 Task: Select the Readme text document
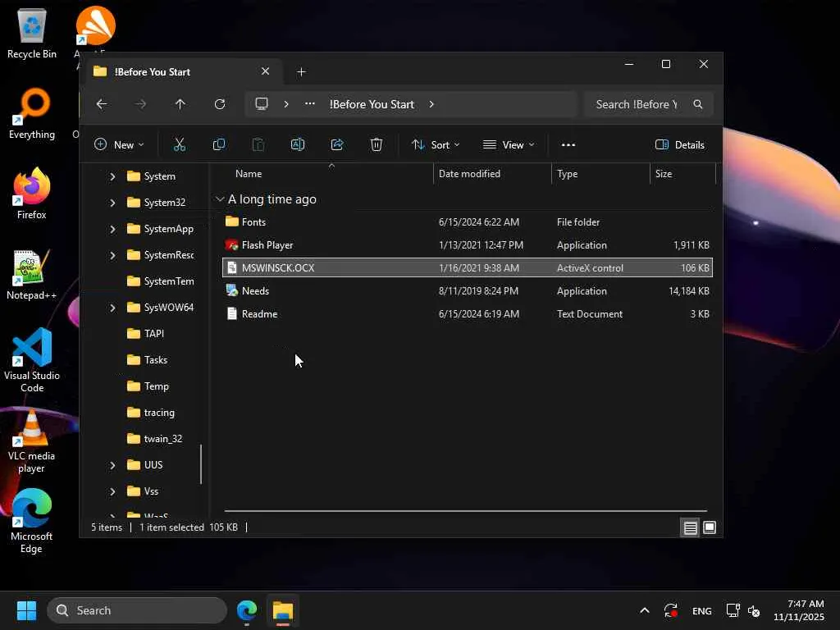(467, 314)
